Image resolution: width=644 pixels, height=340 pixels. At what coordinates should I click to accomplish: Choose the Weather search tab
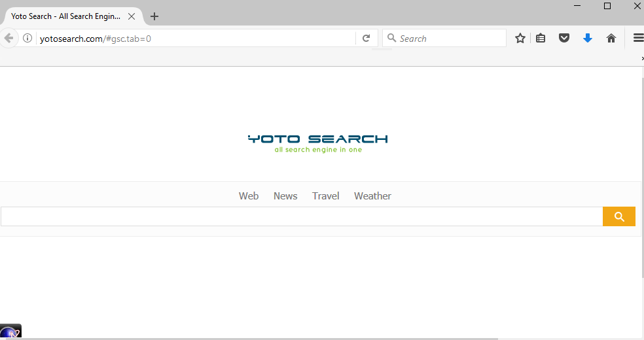(372, 196)
